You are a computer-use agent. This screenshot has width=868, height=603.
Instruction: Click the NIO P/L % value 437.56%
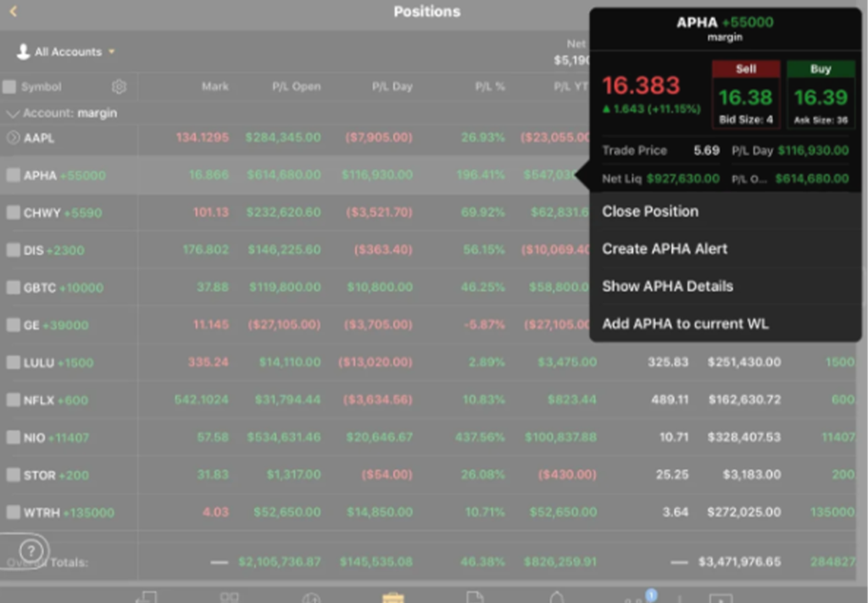(x=480, y=438)
